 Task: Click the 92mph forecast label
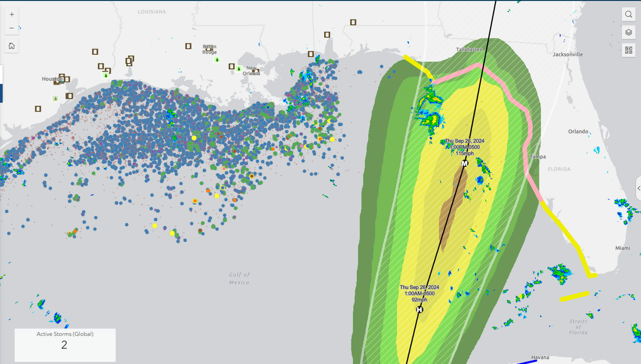[419, 299]
